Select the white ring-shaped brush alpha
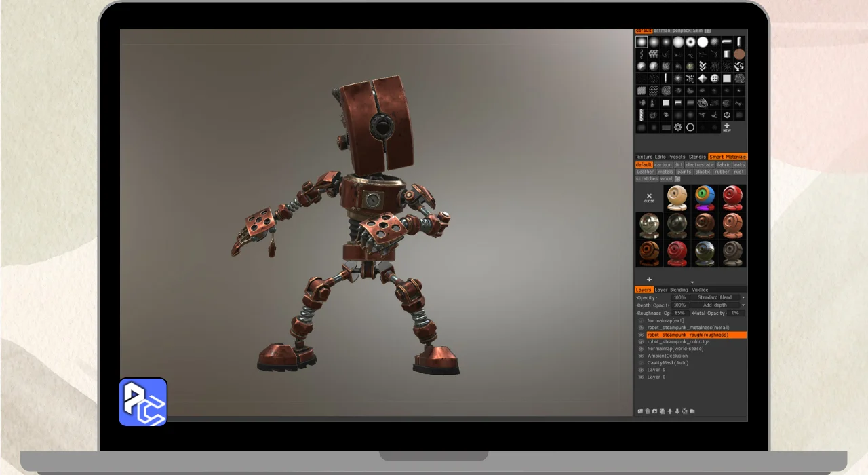Image resolution: width=868 pixels, height=475 pixels. click(690, 128)
